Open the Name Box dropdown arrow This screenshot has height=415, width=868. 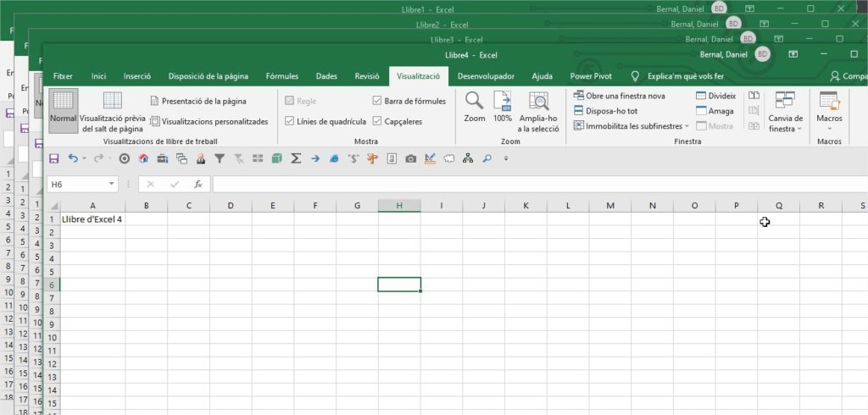(x=112, y=184)
